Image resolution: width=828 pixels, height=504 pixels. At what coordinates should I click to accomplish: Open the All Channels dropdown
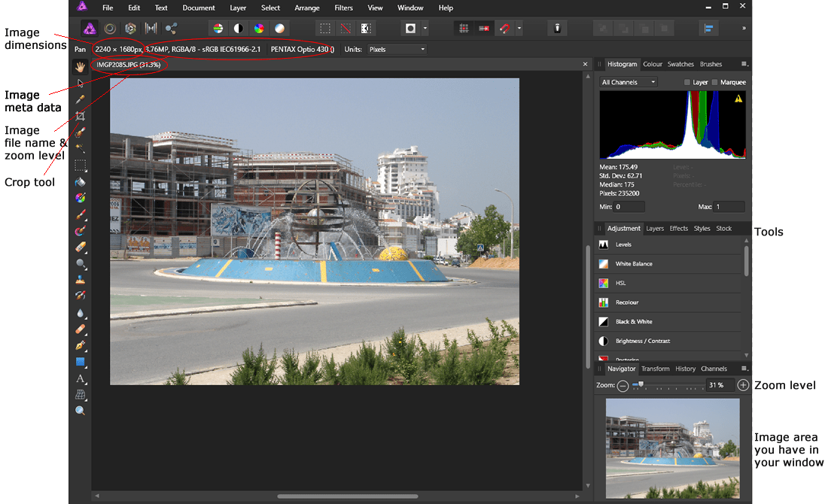click(x=629, y=82)
